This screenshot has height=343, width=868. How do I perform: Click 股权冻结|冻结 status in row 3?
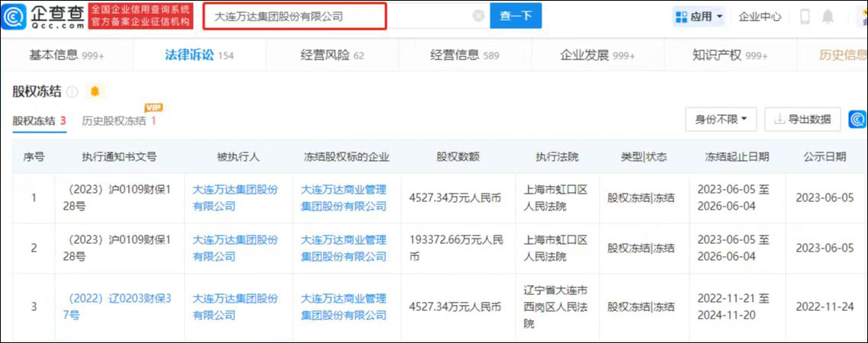(641, 306)
